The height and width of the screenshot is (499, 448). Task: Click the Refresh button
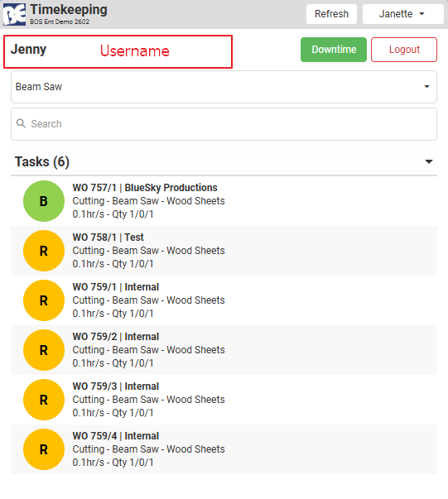pyautogui.click(x=331, y=14)
